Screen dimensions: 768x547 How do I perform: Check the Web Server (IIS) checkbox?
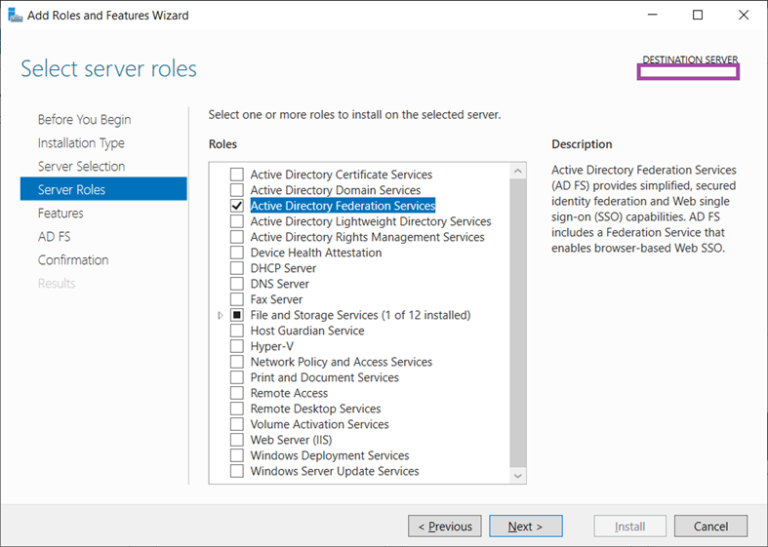(x=237, y=440)
